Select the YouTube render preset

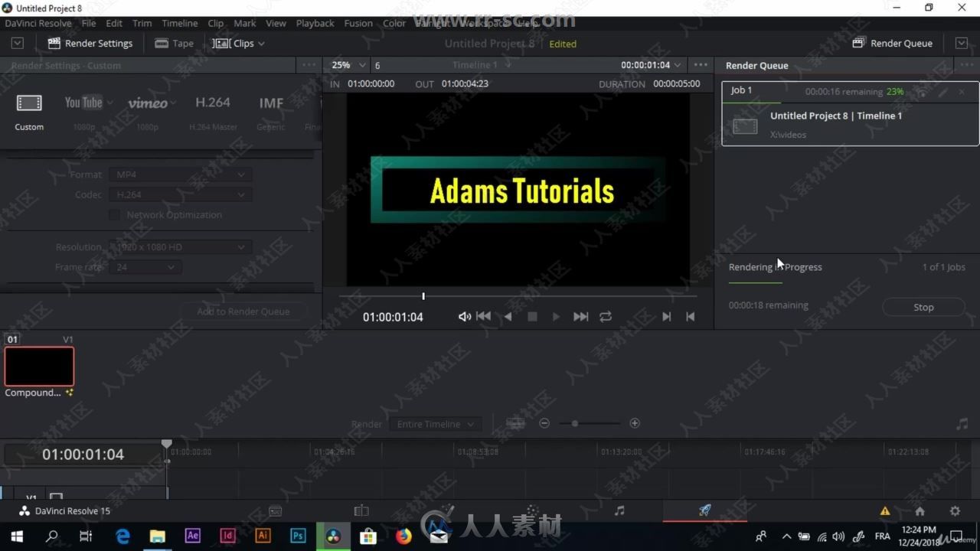(x=83, y=112)
